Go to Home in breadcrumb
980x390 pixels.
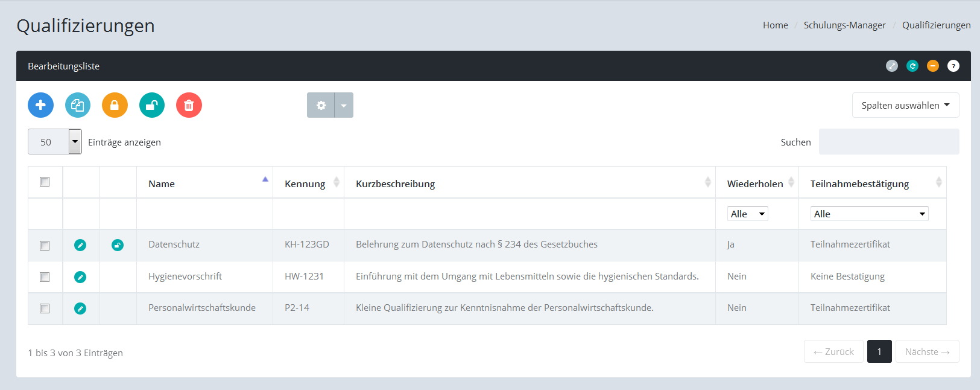(x=775, y=25)
